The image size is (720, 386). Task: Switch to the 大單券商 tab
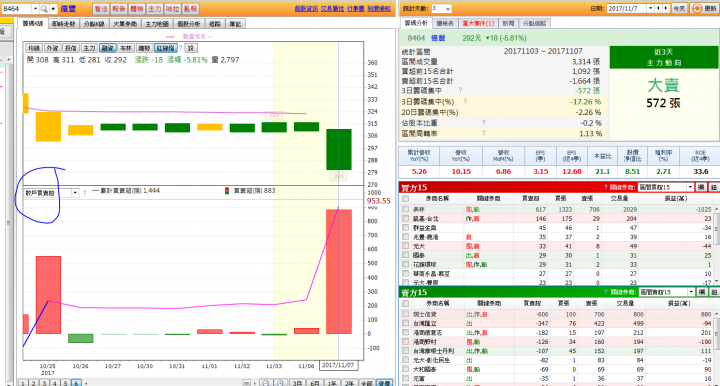[125, 24]
